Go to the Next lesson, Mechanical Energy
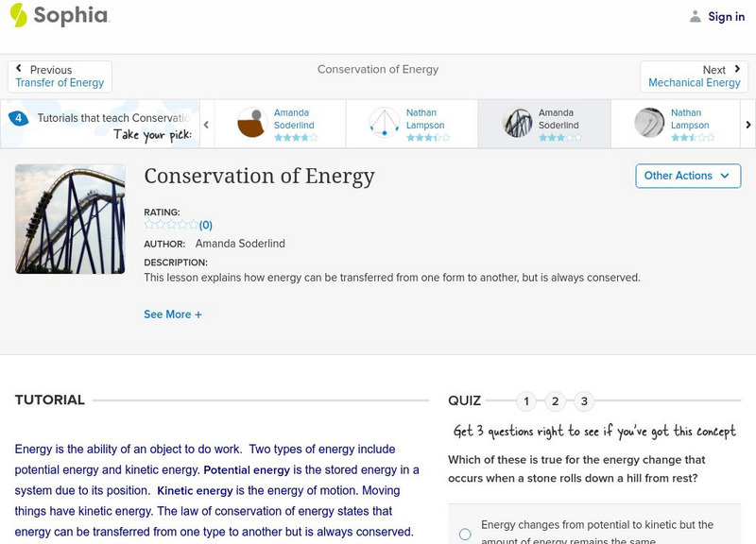 click(x=695, y=76)
